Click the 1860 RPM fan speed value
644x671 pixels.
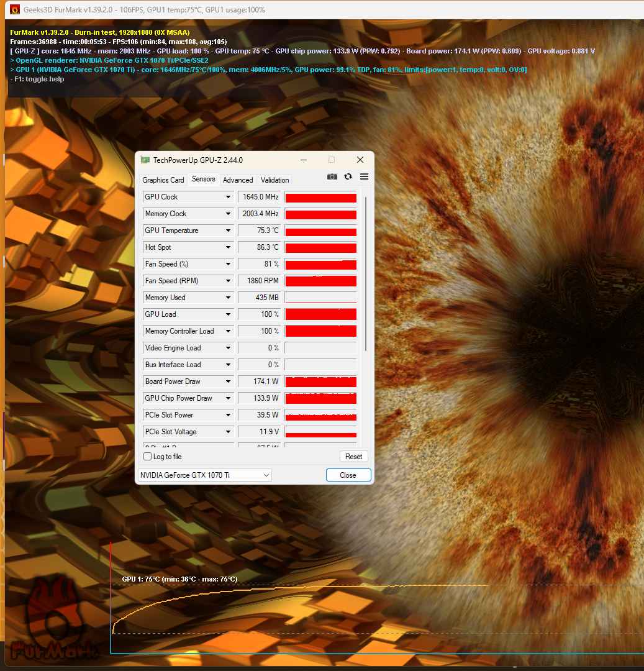pyautogui.click(x=259, y=281)
